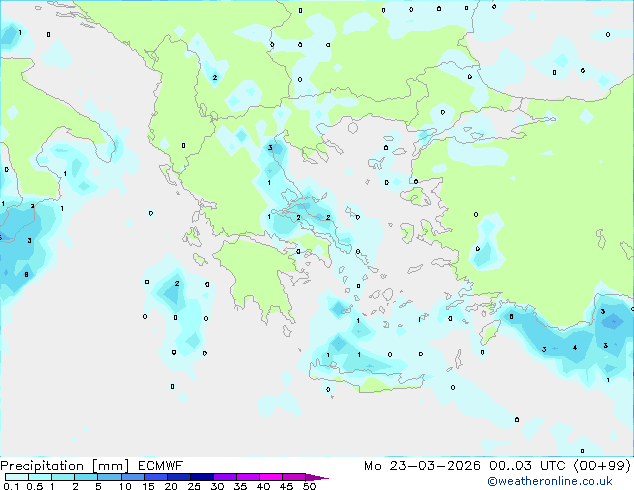Pick the 40–45 mm magenta legend swatch
Viewport: 634px width, 490px height.
pyautogui.click(x=271, y=477)
